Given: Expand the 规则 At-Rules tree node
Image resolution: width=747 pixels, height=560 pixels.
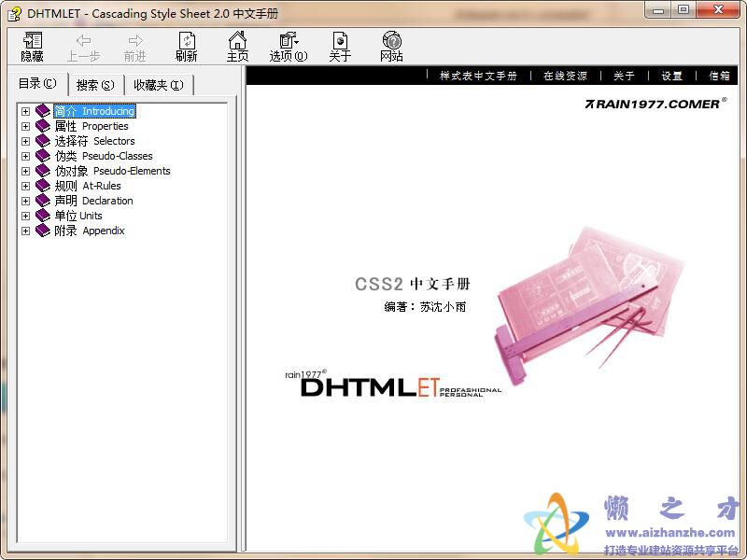Looking at the screenshot, I should click(26, 186).
